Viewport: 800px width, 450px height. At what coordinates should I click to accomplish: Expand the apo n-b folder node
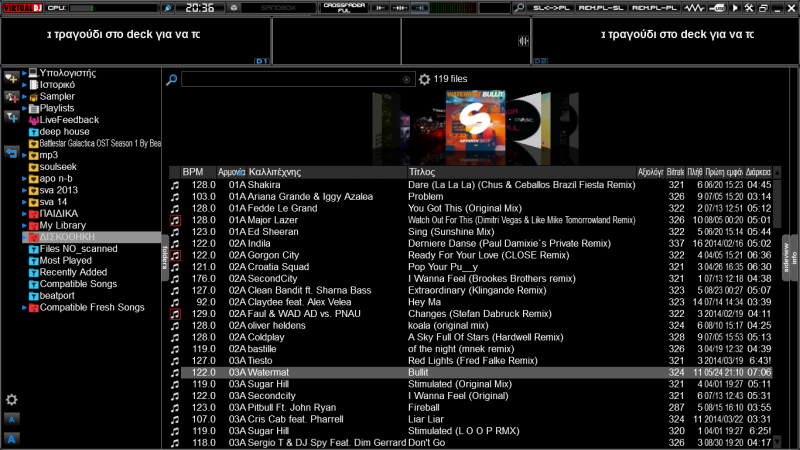pyautogui.click(x=24, y=179)
